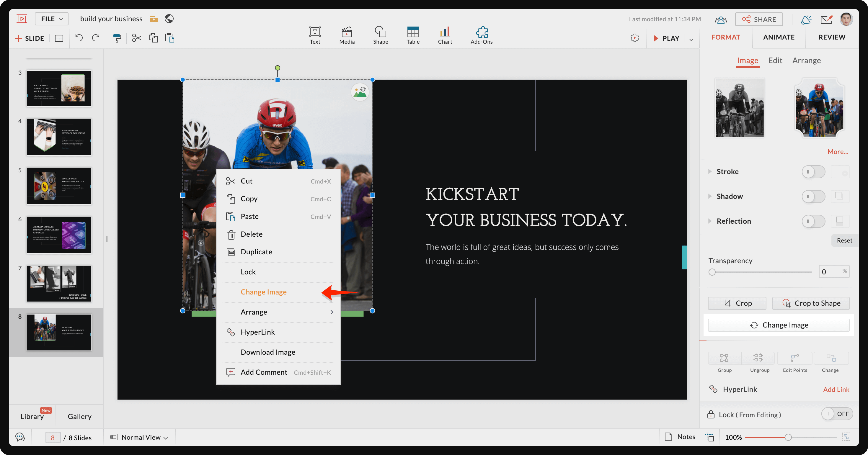Image resolution: width=868 pixels, height=455 pixels.
Task: Click the Transparency slider handle
Action: (x=712, y=272)
